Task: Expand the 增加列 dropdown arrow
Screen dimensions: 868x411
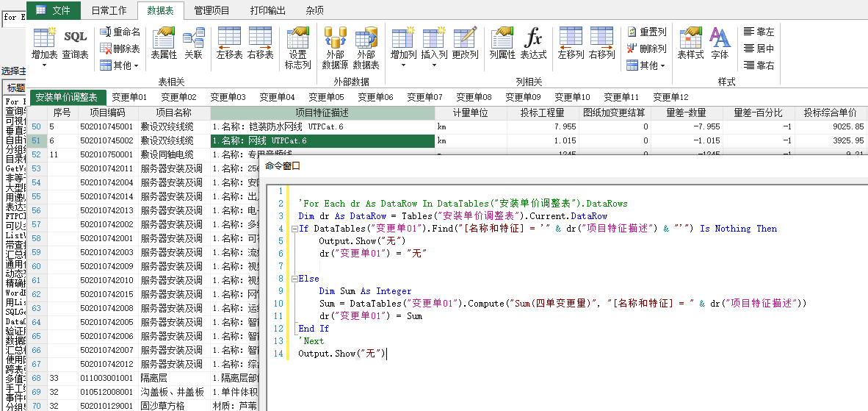Action: coord(403,66)
